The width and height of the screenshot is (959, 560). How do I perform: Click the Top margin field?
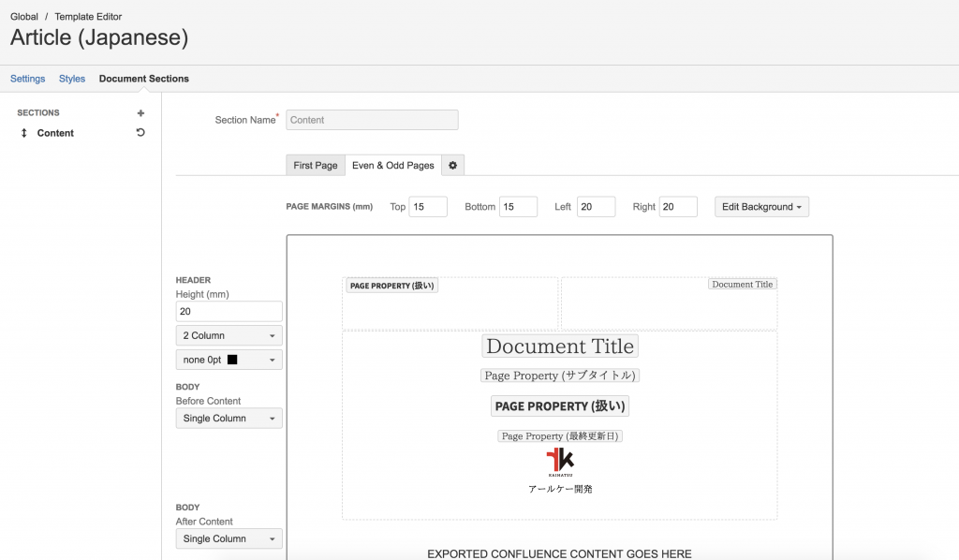[x=428, y=207]
